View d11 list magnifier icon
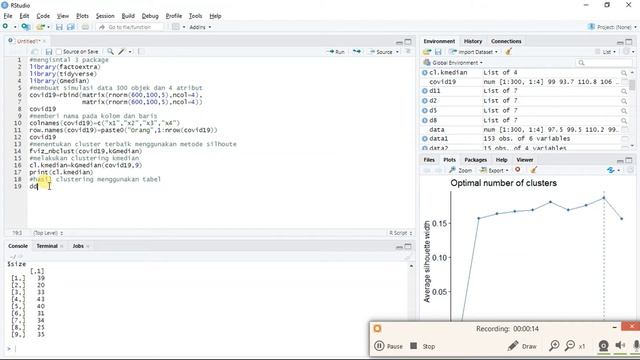640x360 pixels. (x=624, y=91)
